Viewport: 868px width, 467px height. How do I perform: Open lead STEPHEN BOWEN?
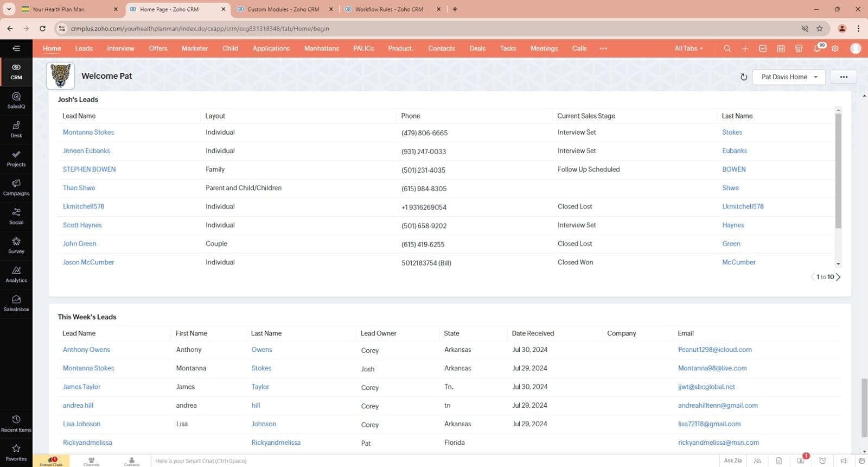point(89,169)
